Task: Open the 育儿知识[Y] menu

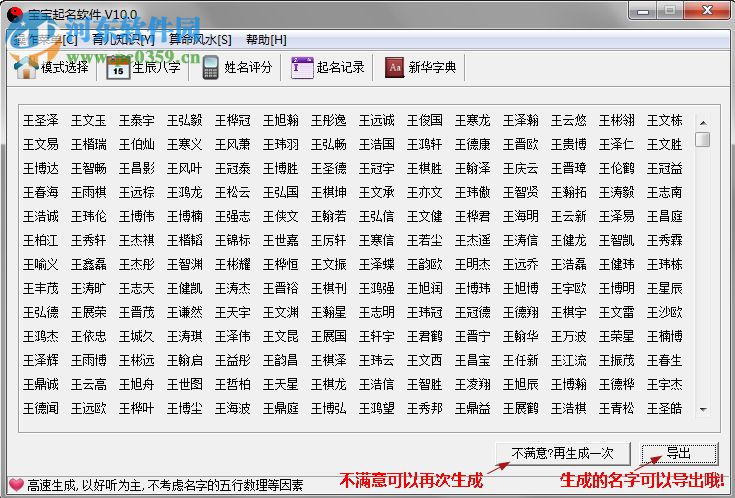Action: click(x=123, y=40)
